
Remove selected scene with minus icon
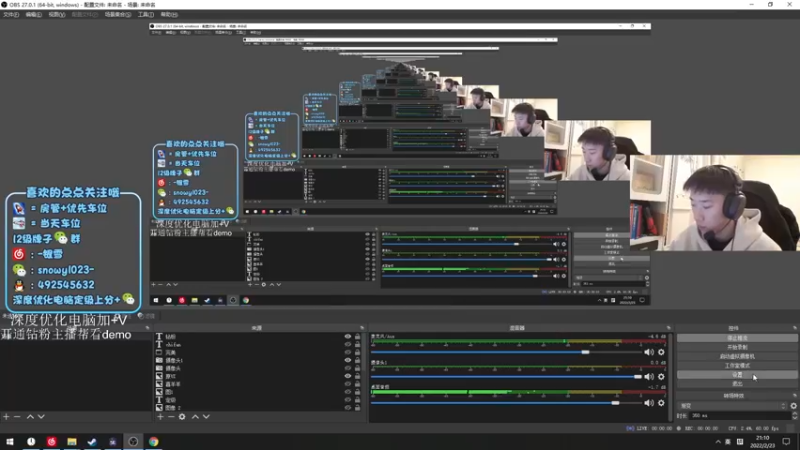click(x=17, y=417)
